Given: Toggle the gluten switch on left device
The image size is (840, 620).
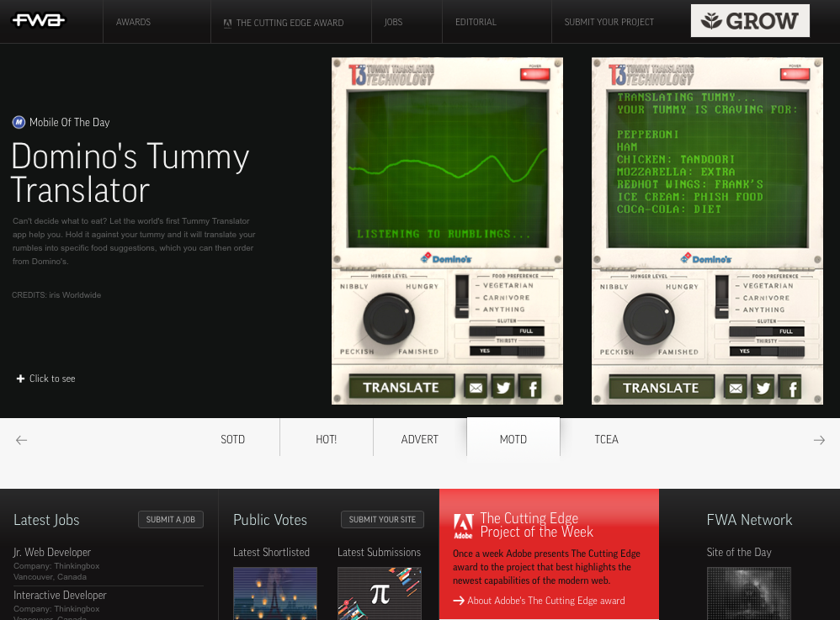Looking at the screenshot, I should click(507, 331).
